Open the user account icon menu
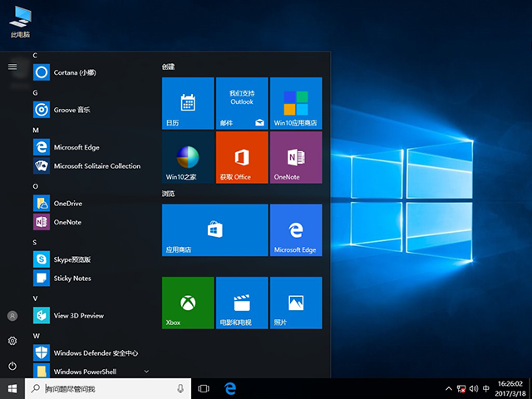Image resolution: width=532 pixels, height=399 pixels. point(12,316)
